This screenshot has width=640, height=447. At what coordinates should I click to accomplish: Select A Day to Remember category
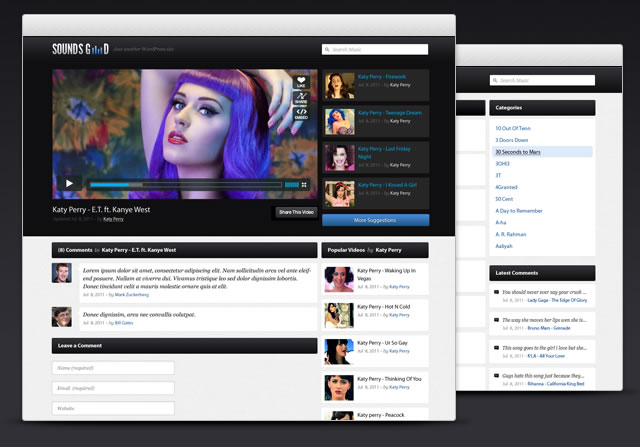click(519, 211)
